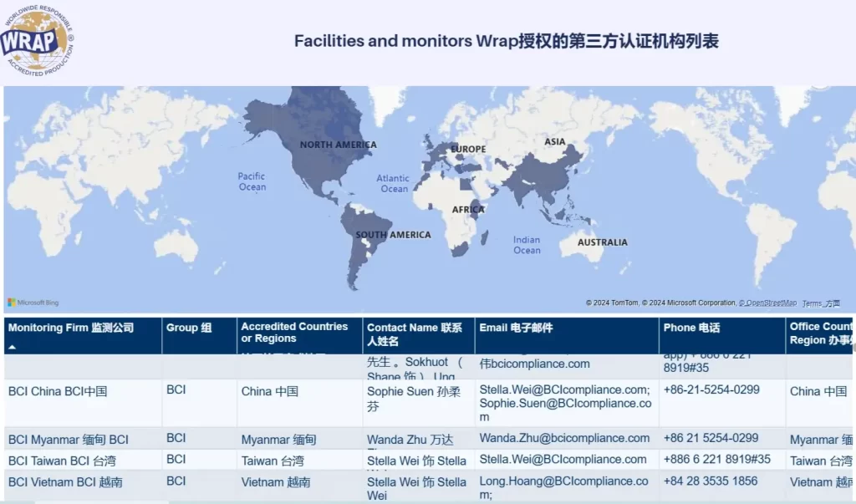Select the BCI China firm row

59,391
